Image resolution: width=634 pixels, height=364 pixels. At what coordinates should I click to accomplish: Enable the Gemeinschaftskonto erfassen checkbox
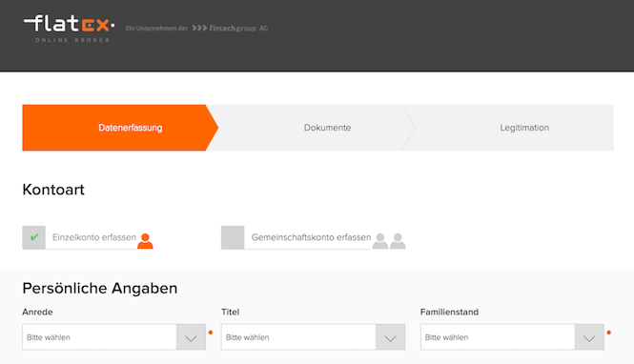[233, 237]
